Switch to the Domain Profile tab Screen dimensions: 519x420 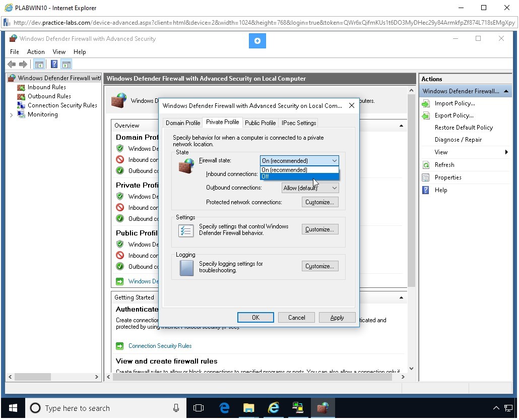pyautogui.click(x=183, y=123)
